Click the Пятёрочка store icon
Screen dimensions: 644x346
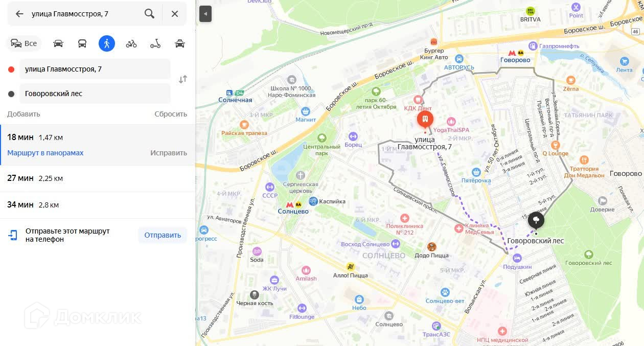point(476,172)
